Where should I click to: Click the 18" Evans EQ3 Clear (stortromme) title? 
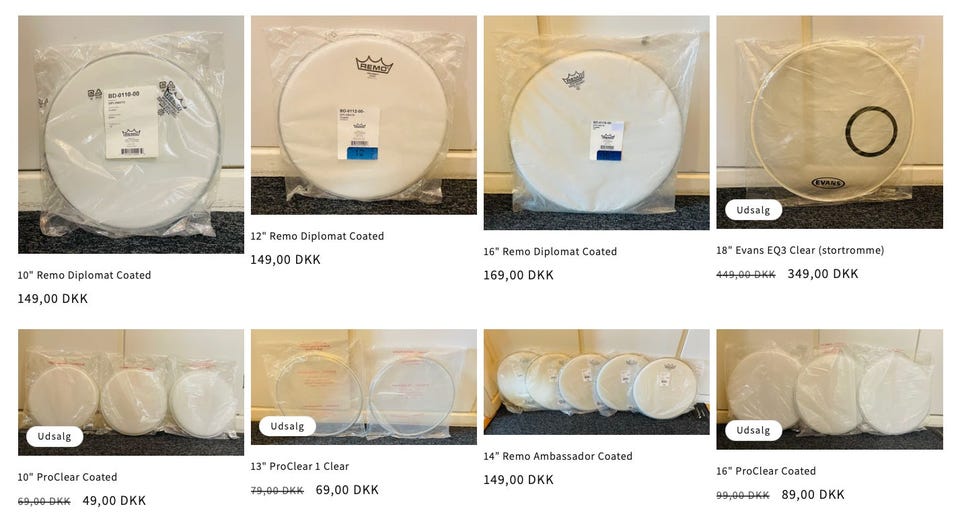click(x=800, y=250)
